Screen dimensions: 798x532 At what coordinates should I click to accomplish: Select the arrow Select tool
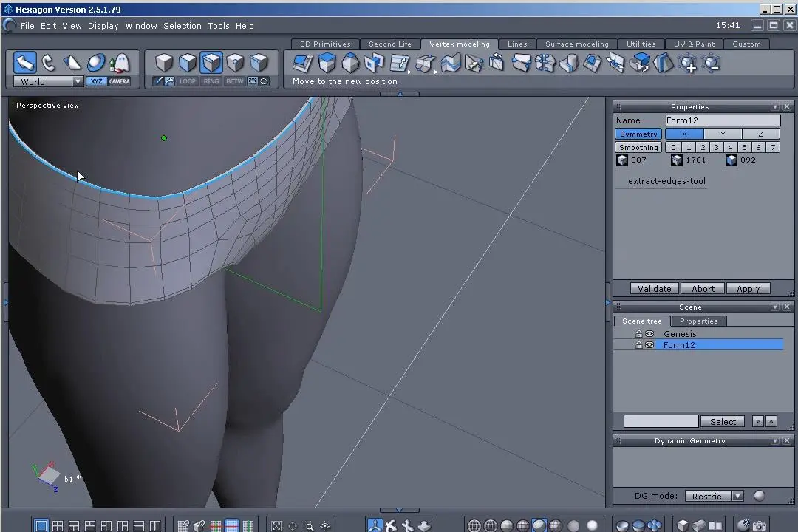tap(24, 63)
